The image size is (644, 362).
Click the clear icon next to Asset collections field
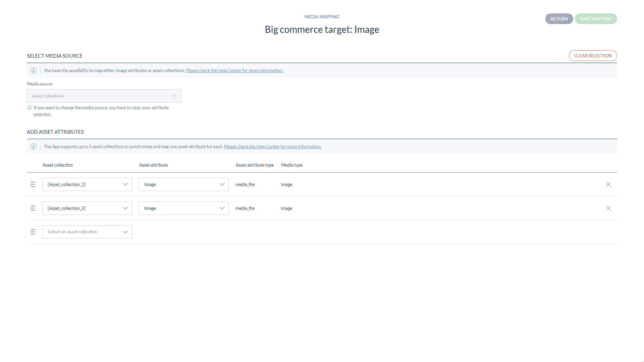pyautogui.click(x=174, y=96)
